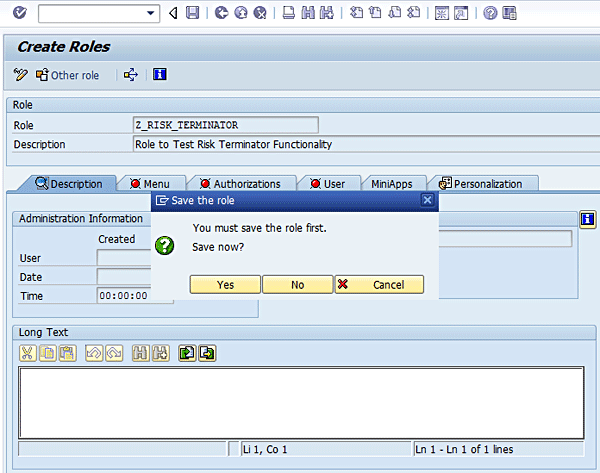Click the blue Information icon under title
Image resolution: width=600 pixels, height=473 pixels.
point(160,74)
